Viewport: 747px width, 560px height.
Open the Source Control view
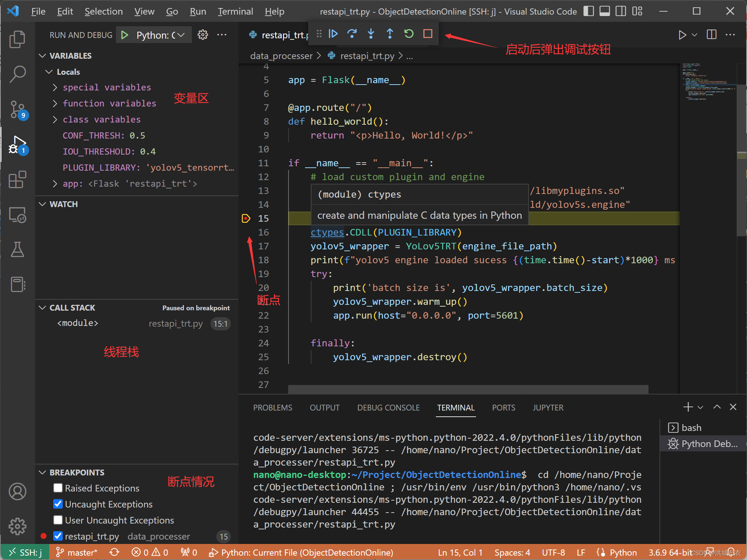[x=18, y=109]
